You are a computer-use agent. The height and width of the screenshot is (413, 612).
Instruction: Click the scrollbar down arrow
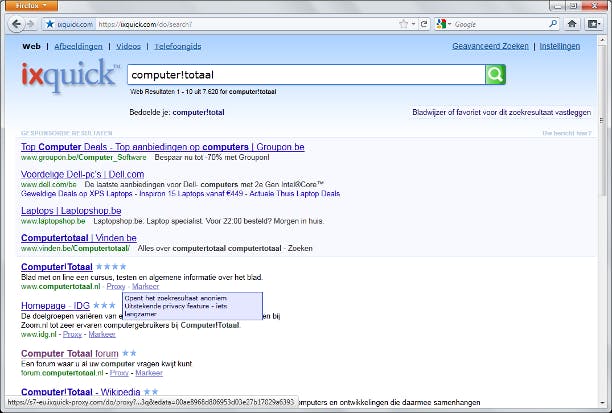click(x=602, y=403)
